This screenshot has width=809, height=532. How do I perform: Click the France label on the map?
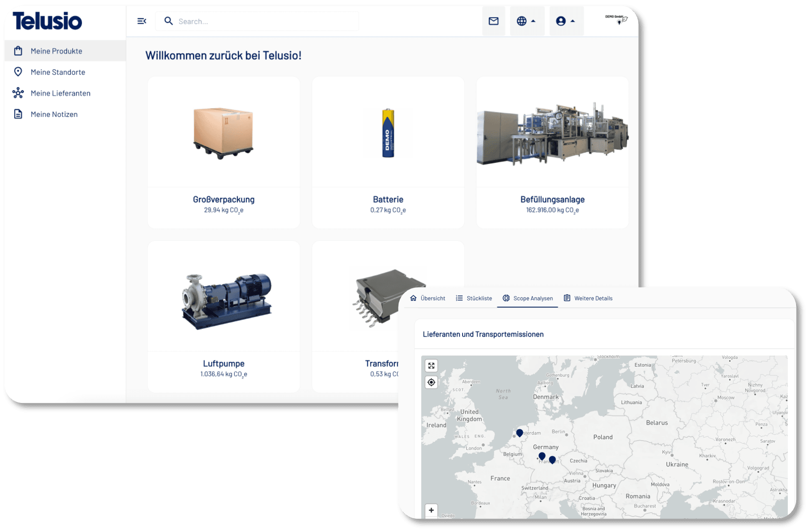[x=500, y=479]
